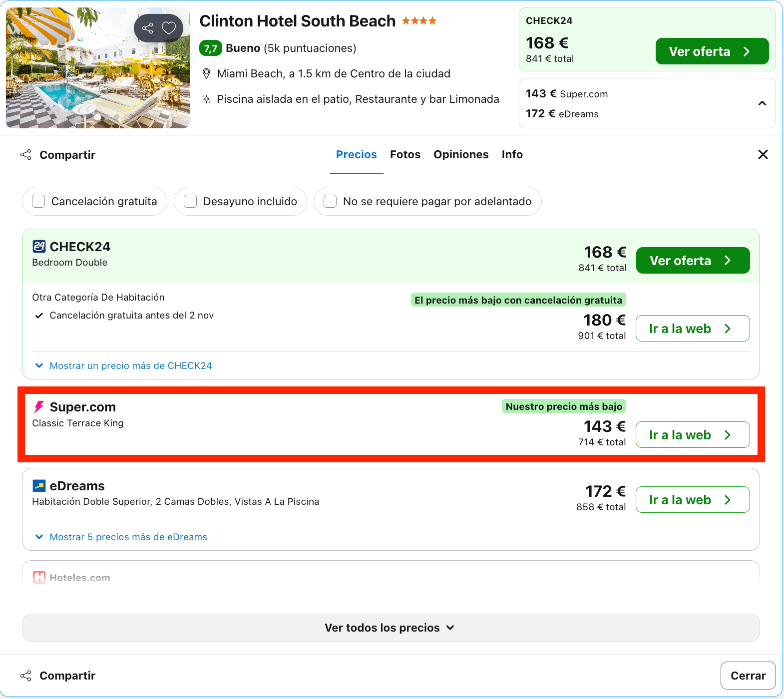Screen dimensions: 784x699
Task: Click Ver oferta in the CHECK24 Bedroom Double row
Action: coord(693,261)
